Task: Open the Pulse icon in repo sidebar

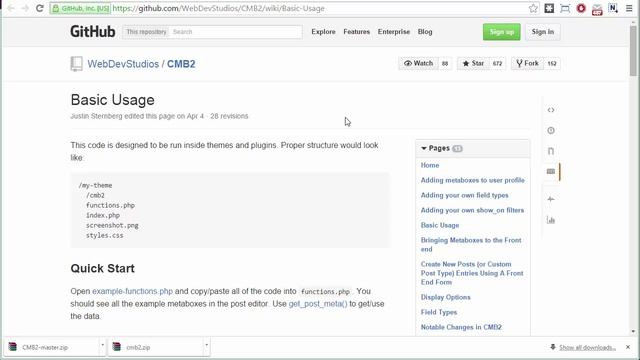Action: (551, 199)
